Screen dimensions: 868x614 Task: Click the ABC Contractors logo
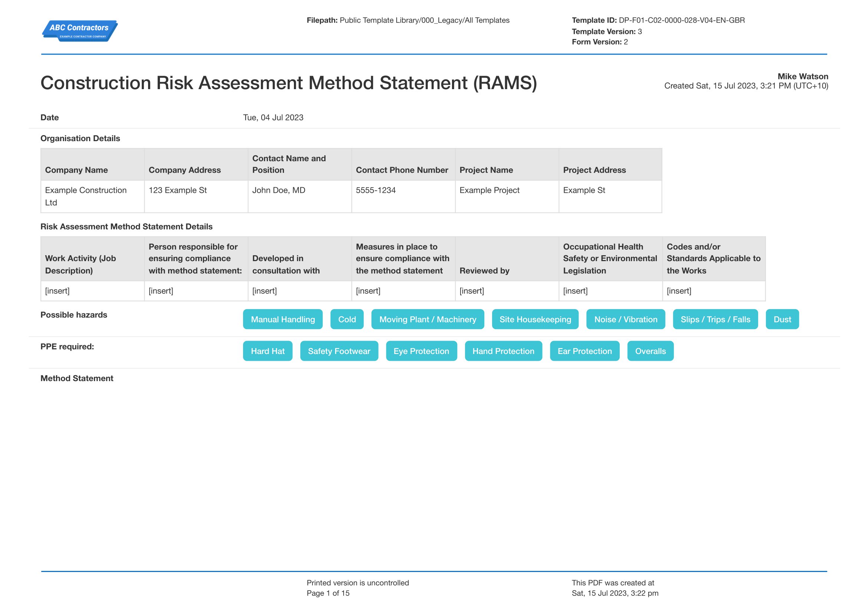tap(79, 30)
